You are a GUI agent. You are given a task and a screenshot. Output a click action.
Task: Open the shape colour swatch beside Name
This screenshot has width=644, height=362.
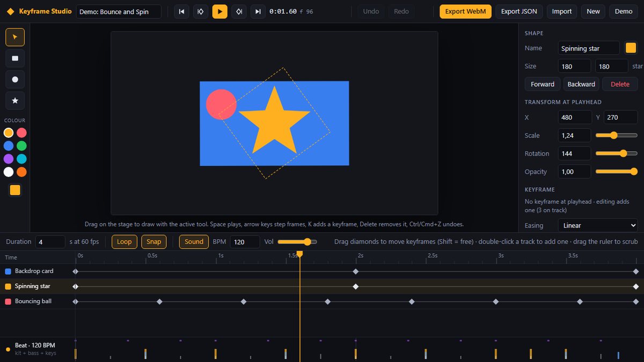[631, 48]
